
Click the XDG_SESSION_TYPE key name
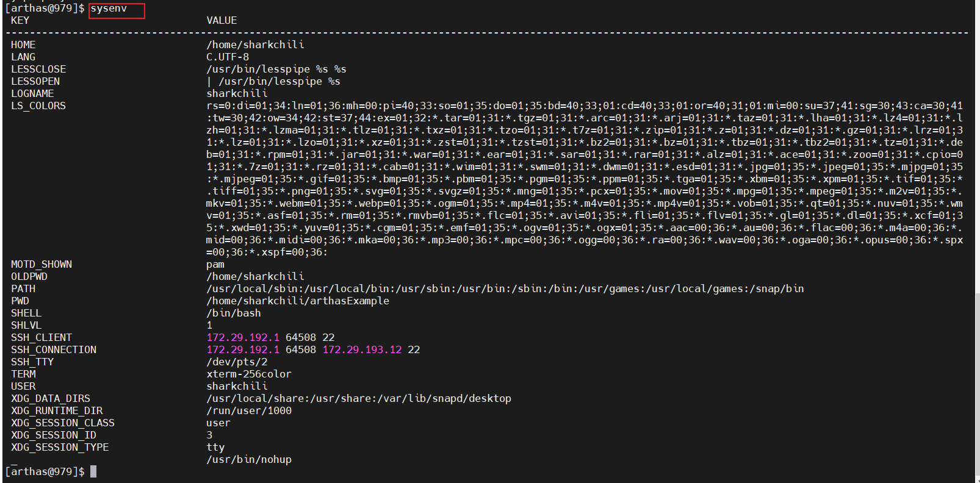click(x=60, y=447)
